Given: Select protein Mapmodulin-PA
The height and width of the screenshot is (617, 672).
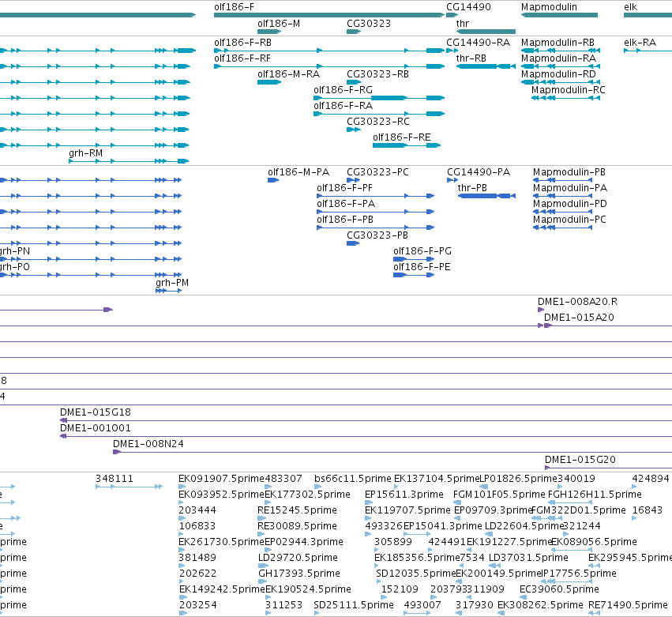Looking at the screenshot, I should (x=562, y=196).
